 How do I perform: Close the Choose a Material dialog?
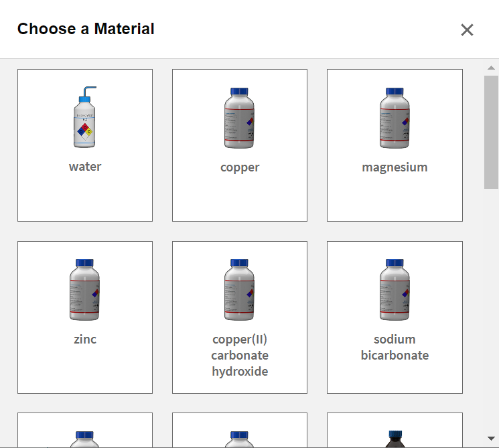tap(467, 29)
